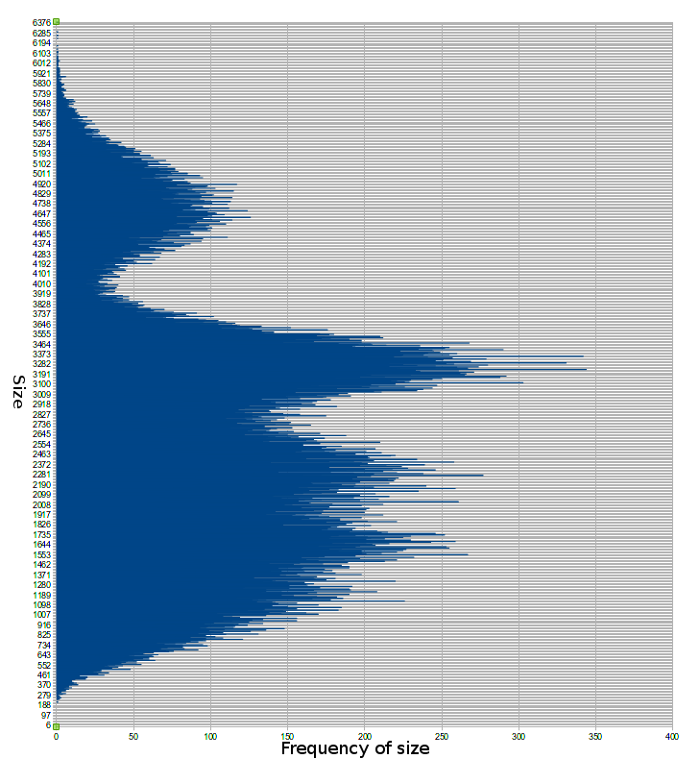Click the 188 Size axis label
700x759 pixels.
pos(43,705)
